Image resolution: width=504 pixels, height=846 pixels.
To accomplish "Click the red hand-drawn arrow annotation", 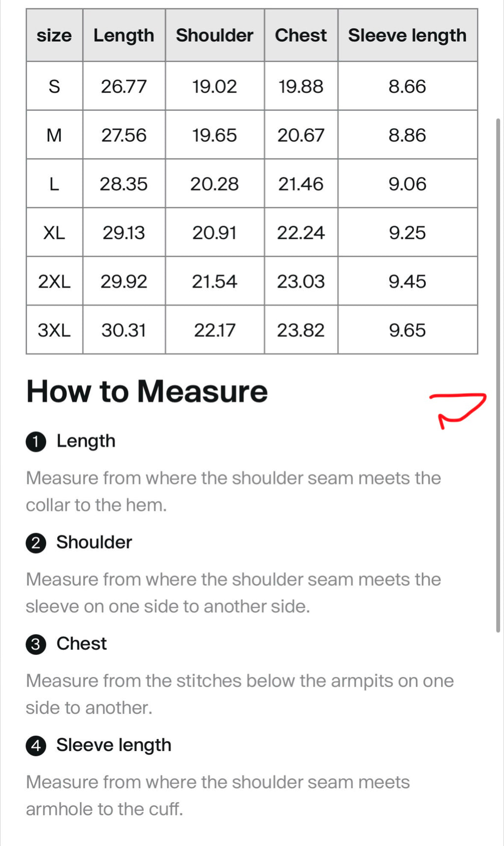I will coord(458,410).
